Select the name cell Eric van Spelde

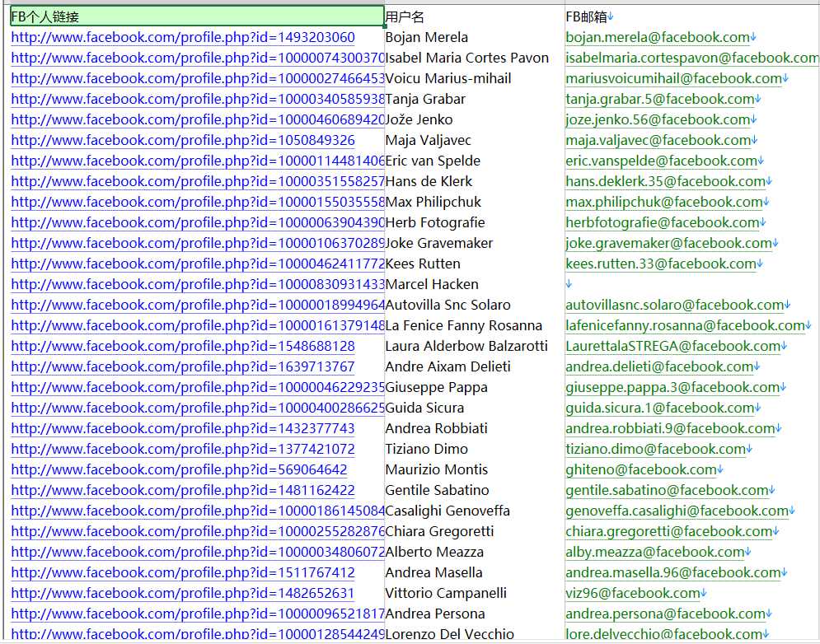click(433, 161)
